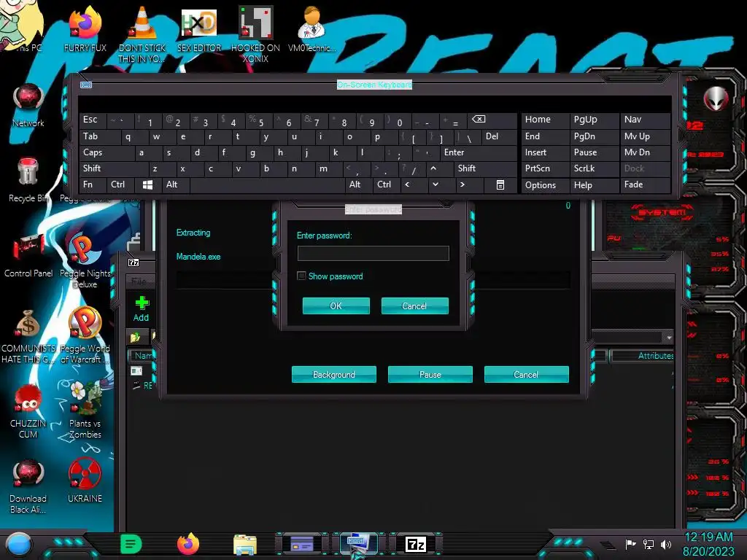Open the Network desktop icon
This screenshot has width=747, height=560.
28,105
